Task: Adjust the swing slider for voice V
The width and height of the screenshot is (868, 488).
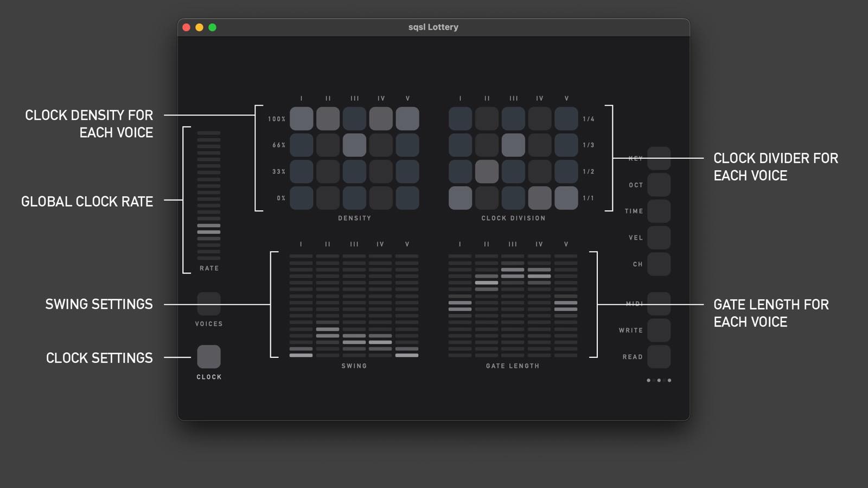Action: coord(407,306)
